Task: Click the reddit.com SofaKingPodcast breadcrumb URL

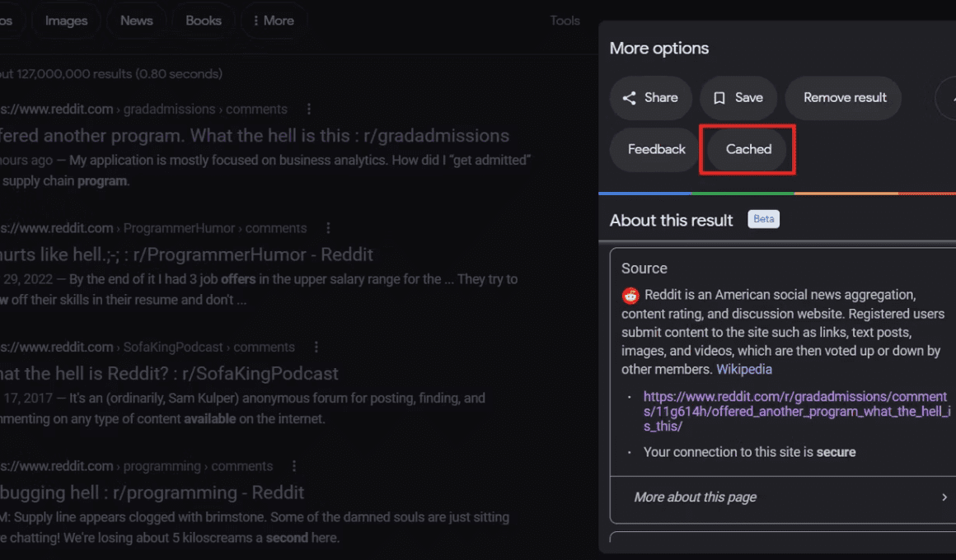Action: click(148, 347)
